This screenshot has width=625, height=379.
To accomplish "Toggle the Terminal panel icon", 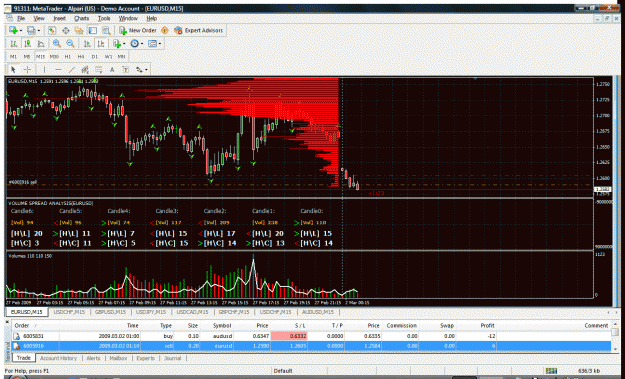I will (x=92, y=30).
